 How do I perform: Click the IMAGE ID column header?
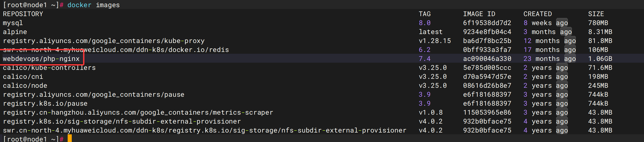(x=479, y=14)
